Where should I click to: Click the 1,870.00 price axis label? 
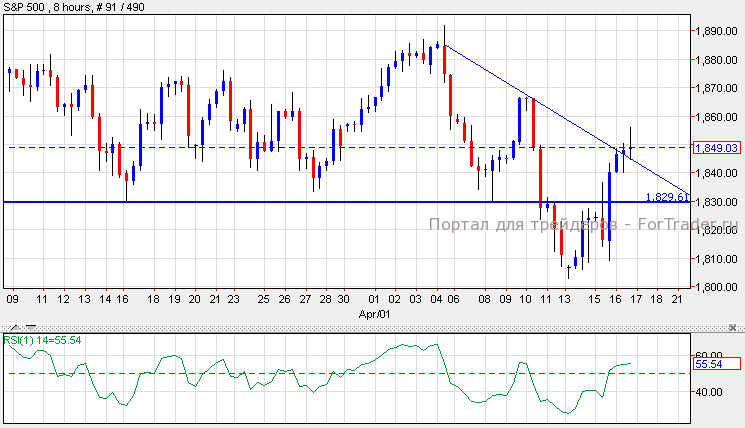[x=716, y=88]
